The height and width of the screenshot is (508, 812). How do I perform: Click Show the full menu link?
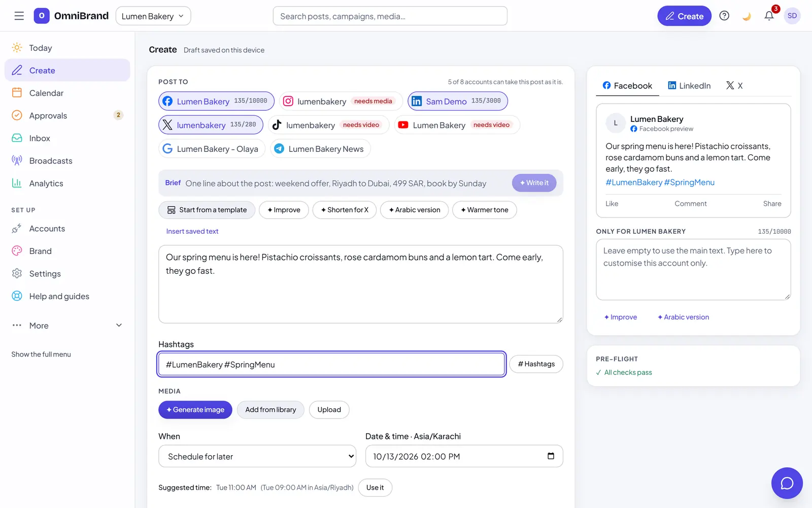tap(41, 354)
